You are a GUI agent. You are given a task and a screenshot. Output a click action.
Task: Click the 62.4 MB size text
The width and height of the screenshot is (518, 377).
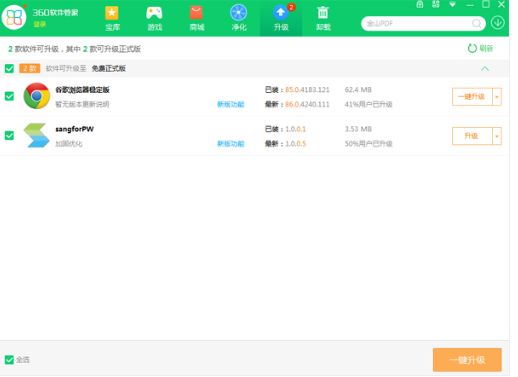pyautogui.click(x=358, y=90)
